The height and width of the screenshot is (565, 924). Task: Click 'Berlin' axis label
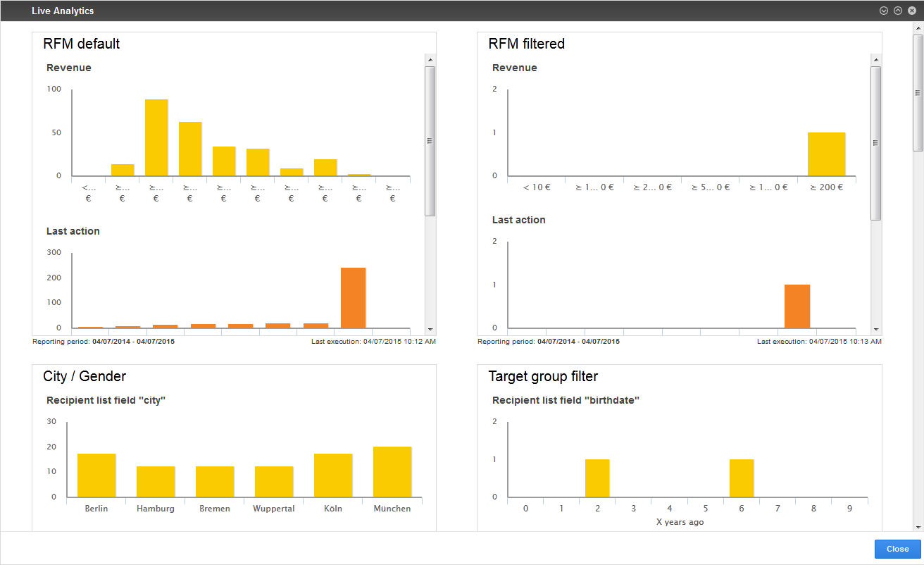(96, 509)
